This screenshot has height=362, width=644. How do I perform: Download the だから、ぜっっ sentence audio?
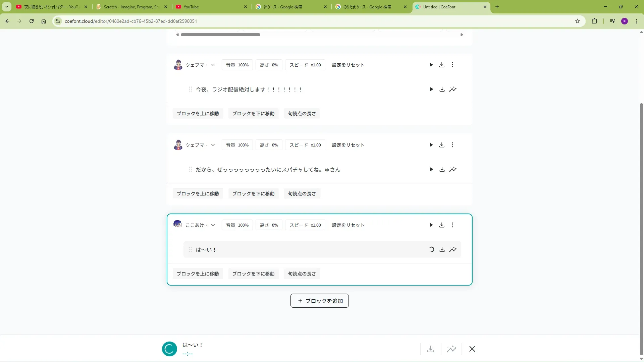442,169
